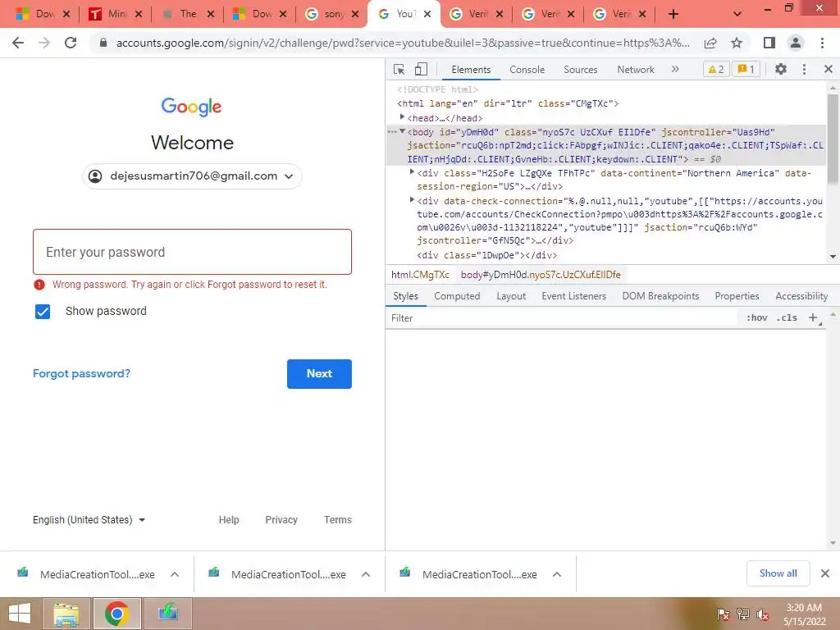
Task: Click the Action Center flag tray icon
Action: point(723,614)
